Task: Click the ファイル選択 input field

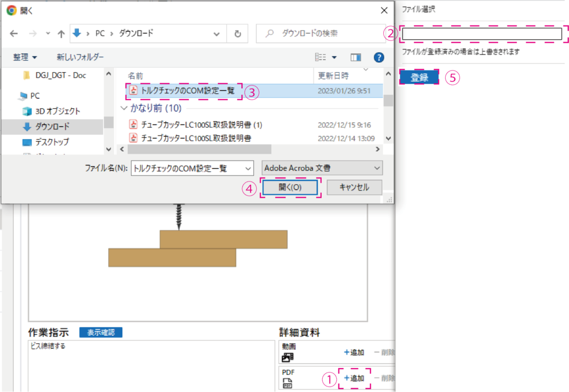Action: click(482, 34)
